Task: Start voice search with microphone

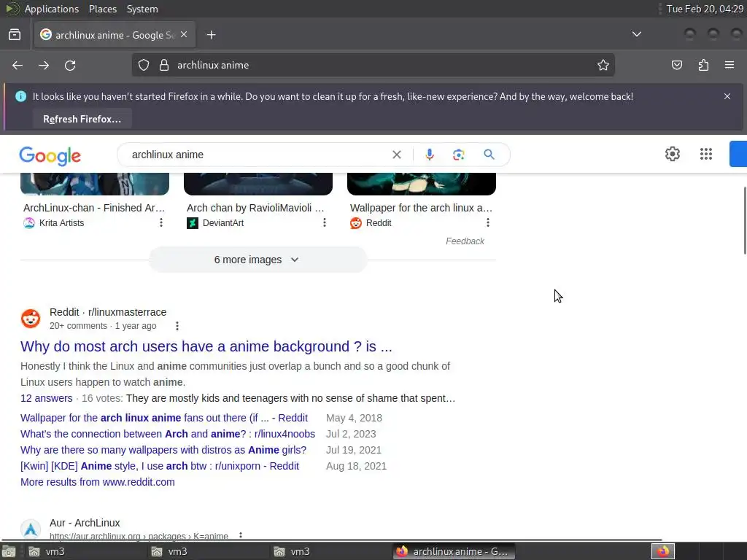Action: pyautogui.click(x=429, y=155)
